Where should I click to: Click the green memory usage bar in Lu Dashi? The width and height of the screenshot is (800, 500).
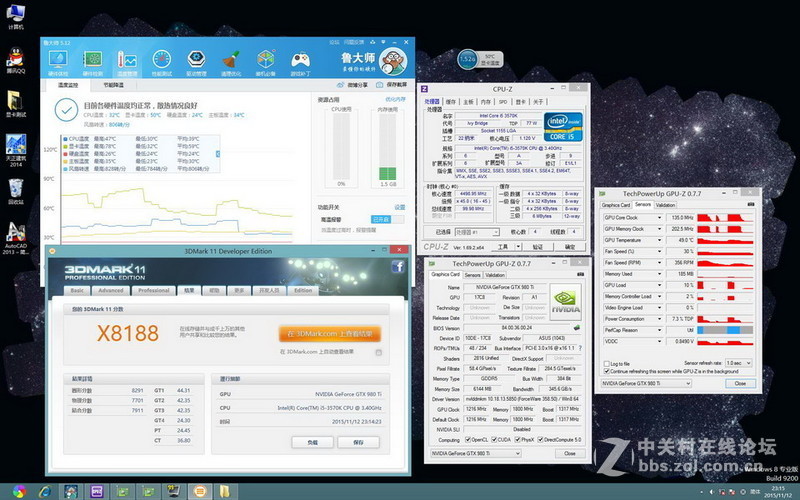pos(388,172)
